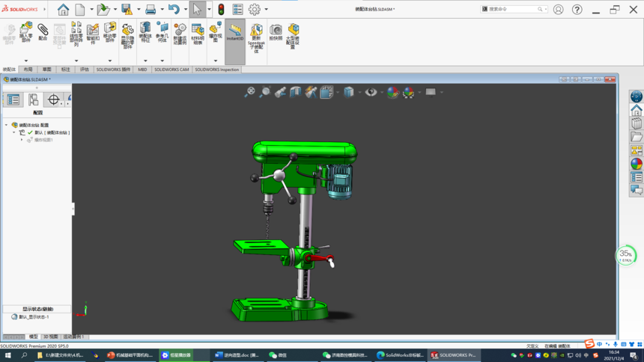Viewport: 644px width, 362px height.
Task: Expand dropdown under Exploded View
Action: point(215,61)
